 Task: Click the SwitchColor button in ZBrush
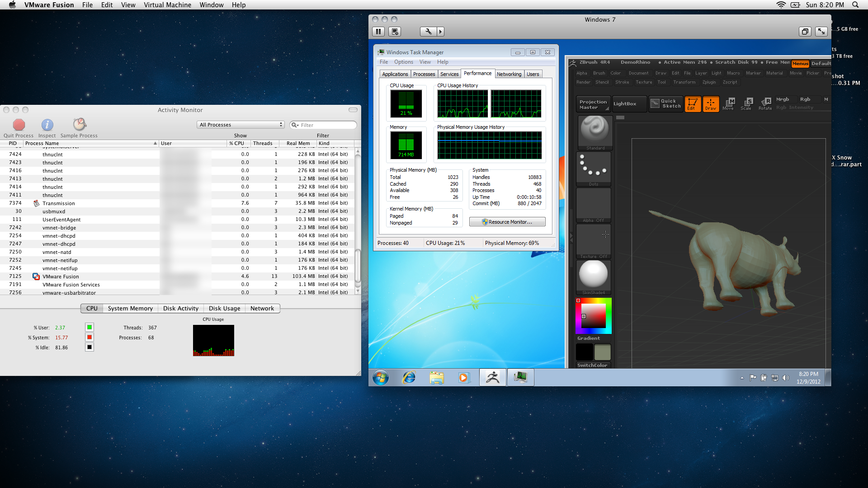pos(593,365)
